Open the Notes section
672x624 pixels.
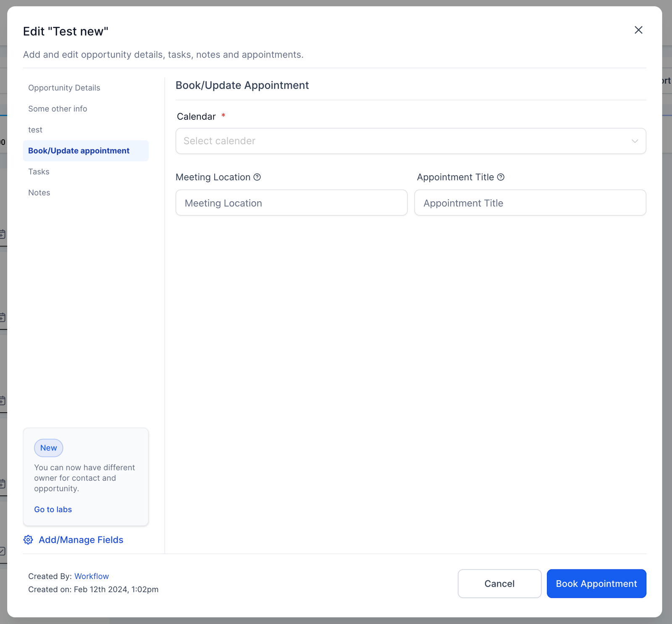click(x=39, y=193)
